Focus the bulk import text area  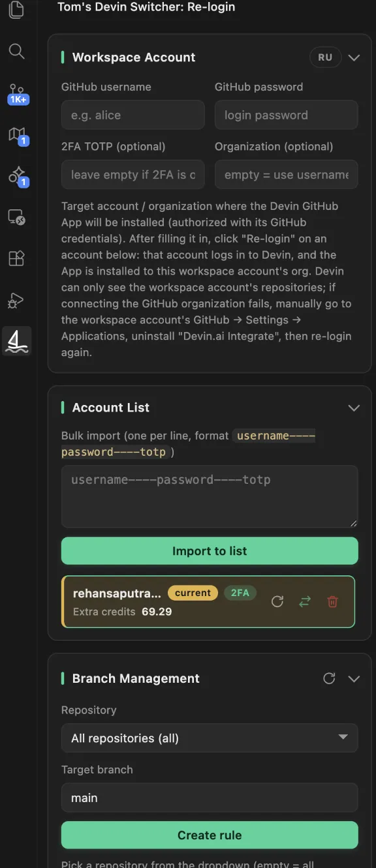210,496
